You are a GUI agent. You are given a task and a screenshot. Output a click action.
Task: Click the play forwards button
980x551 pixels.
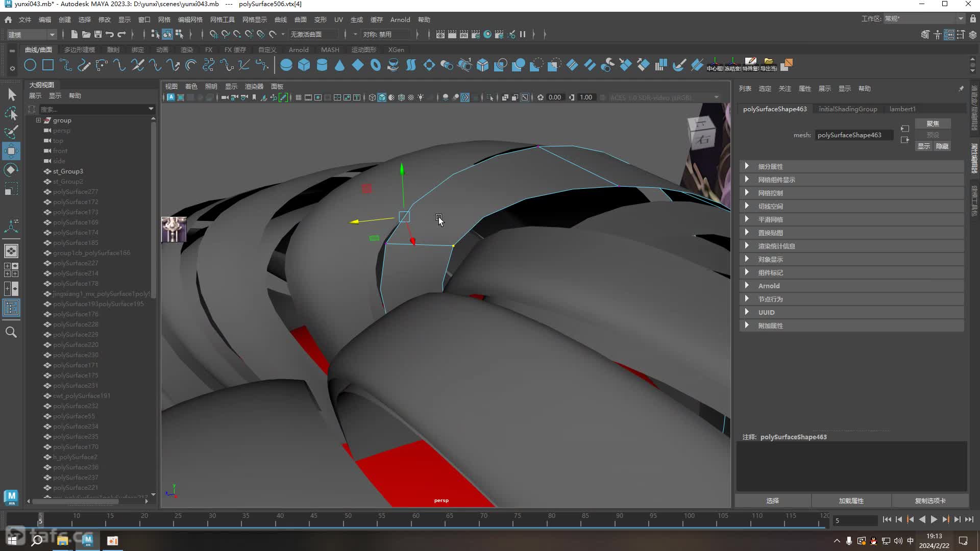pos(934,519)
